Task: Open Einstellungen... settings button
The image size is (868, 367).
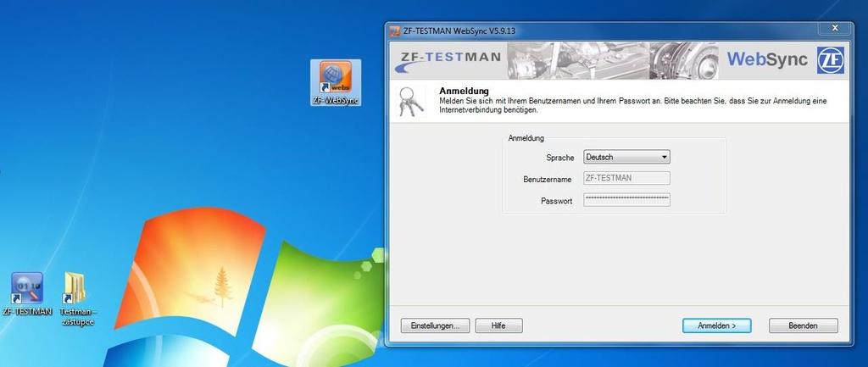Action: click(x=435, y=325)
